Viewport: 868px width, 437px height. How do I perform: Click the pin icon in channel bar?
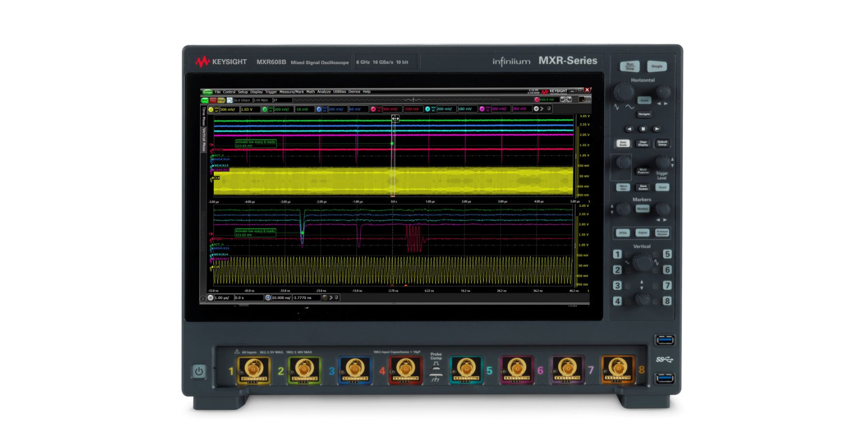click(x=549, y=109)
